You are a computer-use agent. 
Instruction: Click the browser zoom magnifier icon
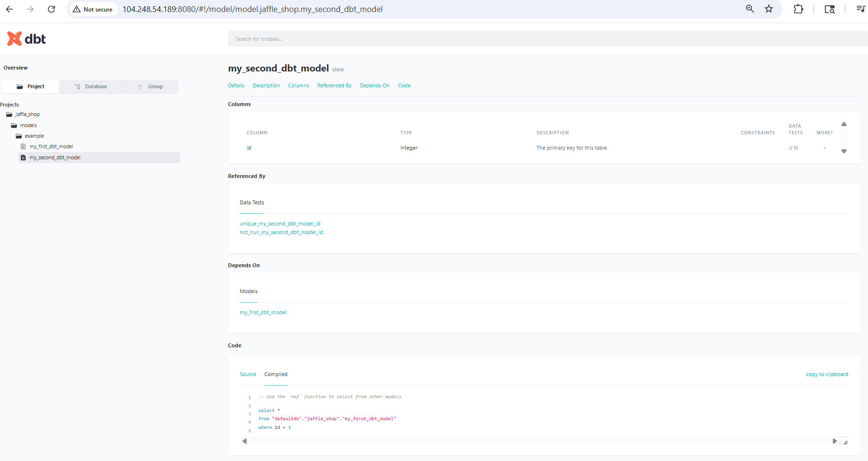[750, 9]
